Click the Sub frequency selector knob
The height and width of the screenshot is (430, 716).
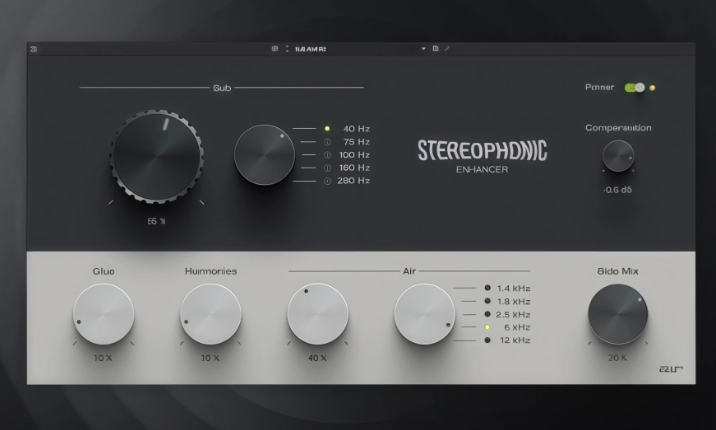tap(264, 155)
